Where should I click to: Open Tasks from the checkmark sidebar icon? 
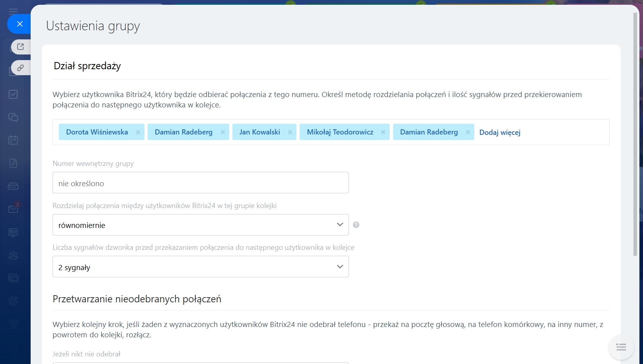[x=13, y=94]
